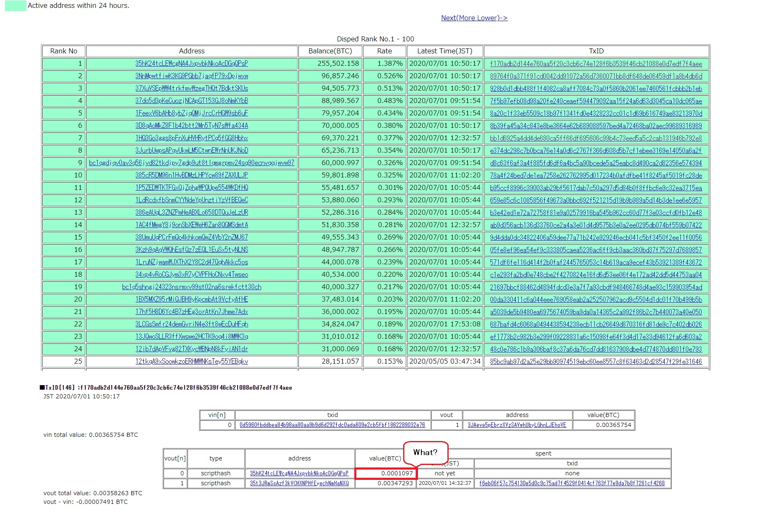
Task: Open TxID starting 78a4f24bed7de1ea
Action: [x=596, y=175]
